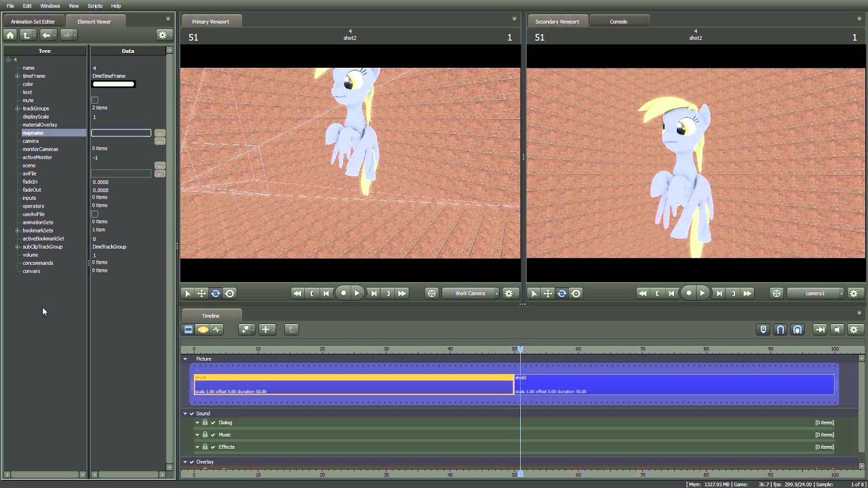The image size is (868, 488).
Task: Activate the rotate tool in Primary Viewport
Action: point(216,293)
